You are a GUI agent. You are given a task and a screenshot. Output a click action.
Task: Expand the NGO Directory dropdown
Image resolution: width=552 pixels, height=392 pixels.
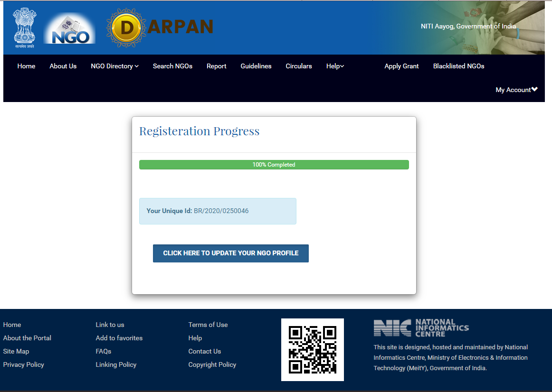click(115, 66)
